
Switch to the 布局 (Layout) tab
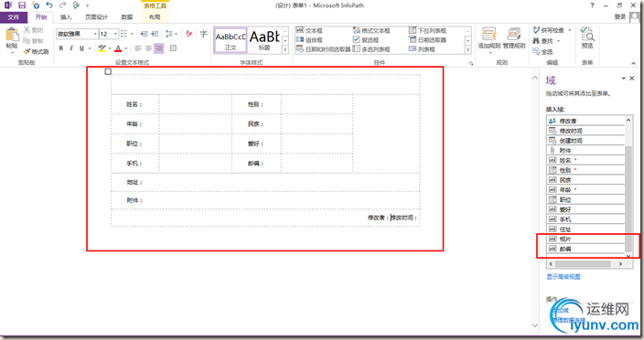(x=155, y=17)
